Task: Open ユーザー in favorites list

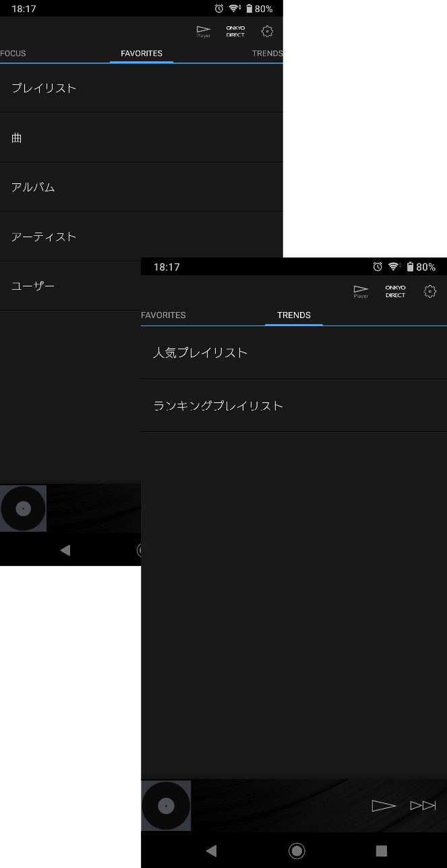Action: (x=70, y=286)
